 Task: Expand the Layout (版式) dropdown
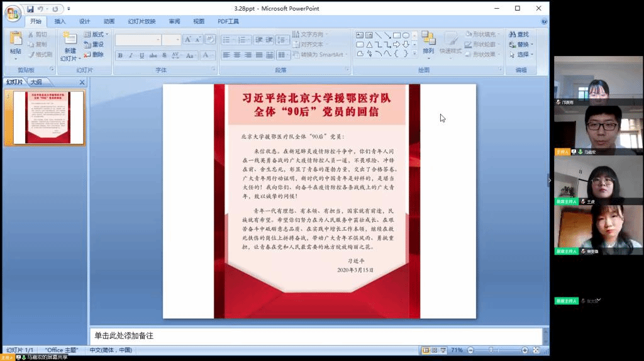96,35
